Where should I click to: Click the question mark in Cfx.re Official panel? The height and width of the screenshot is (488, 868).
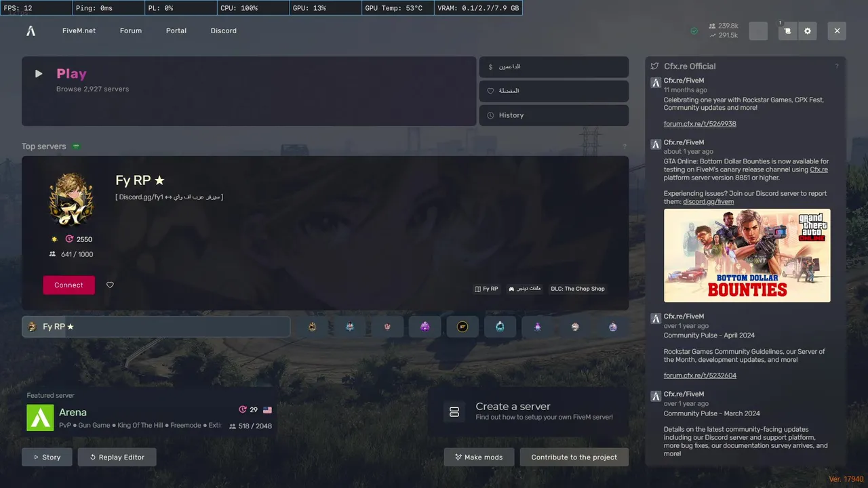[x=837, y=66]
